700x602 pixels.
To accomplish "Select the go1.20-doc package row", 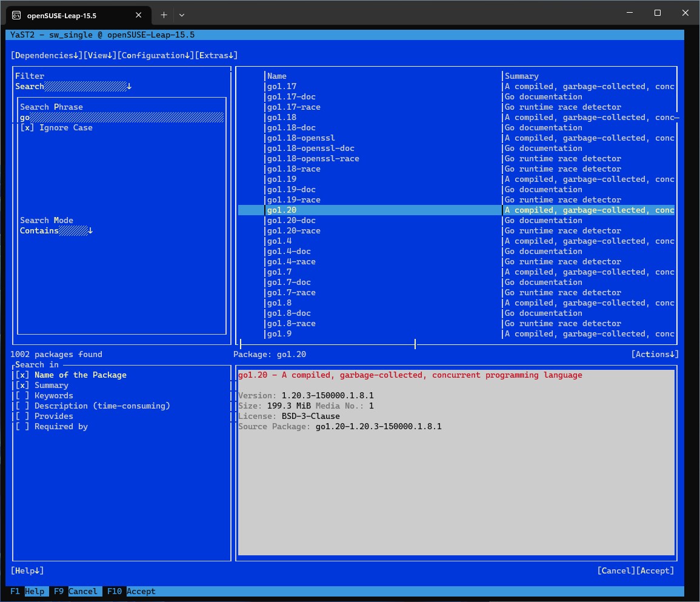I will click(x=456, y=220).
